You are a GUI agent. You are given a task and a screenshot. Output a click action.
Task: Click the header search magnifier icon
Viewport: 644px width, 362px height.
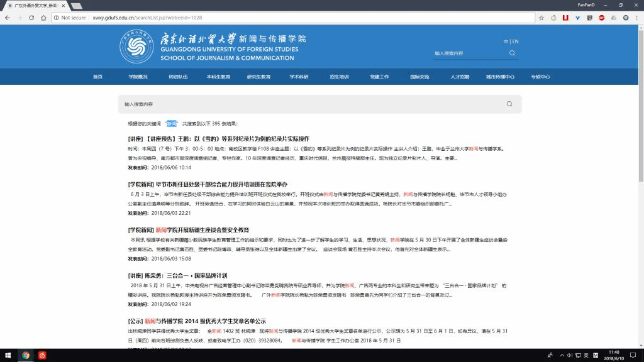[512, 53]
